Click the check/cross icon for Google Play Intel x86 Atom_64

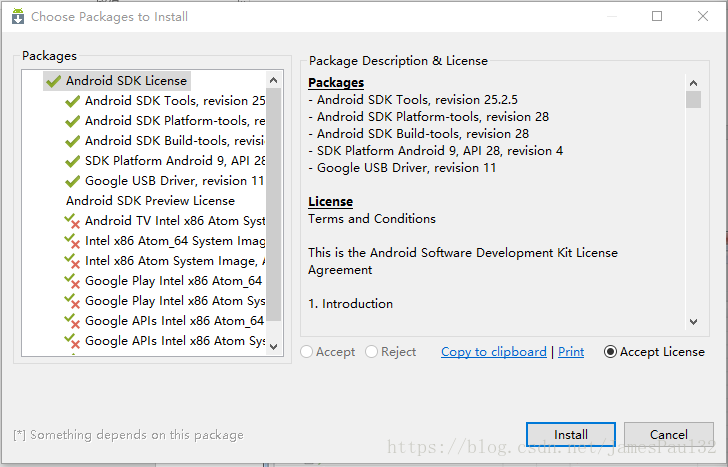click(x=72, y=281)
